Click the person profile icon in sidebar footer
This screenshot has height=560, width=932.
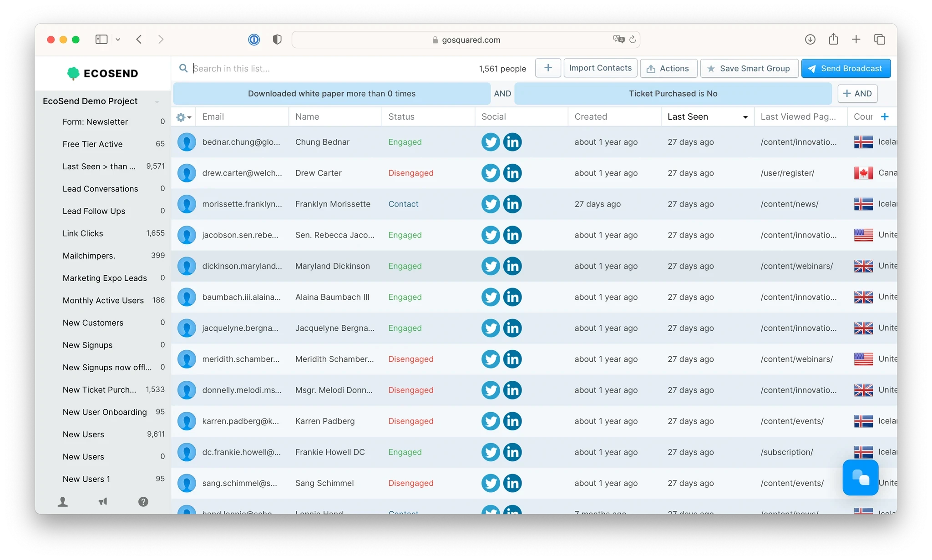63,501
